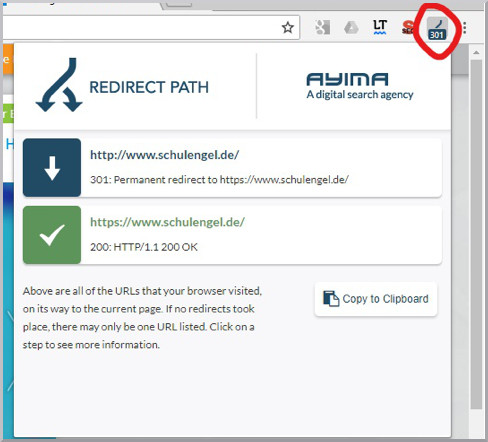Click the Redirect Path 301 extension icon
This screenshot has width=488, height=442.
coord(437,29)
